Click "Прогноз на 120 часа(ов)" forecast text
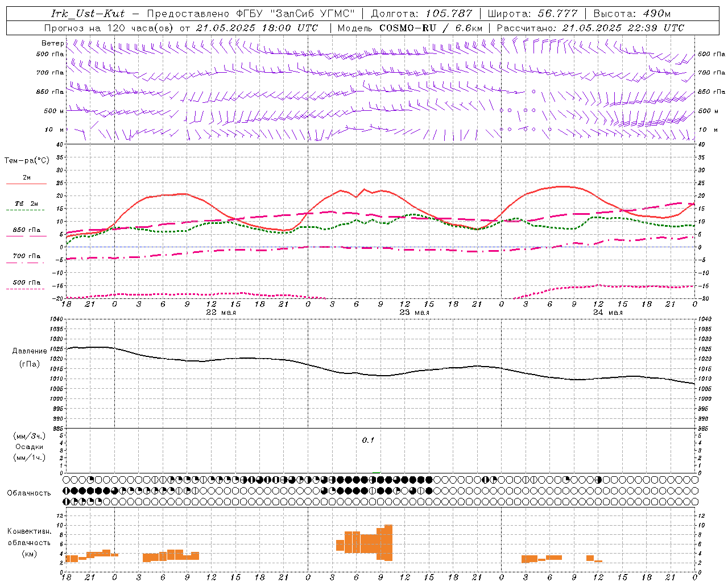The width and height of the screenshot is (728, 582). [x=109, y=28]
